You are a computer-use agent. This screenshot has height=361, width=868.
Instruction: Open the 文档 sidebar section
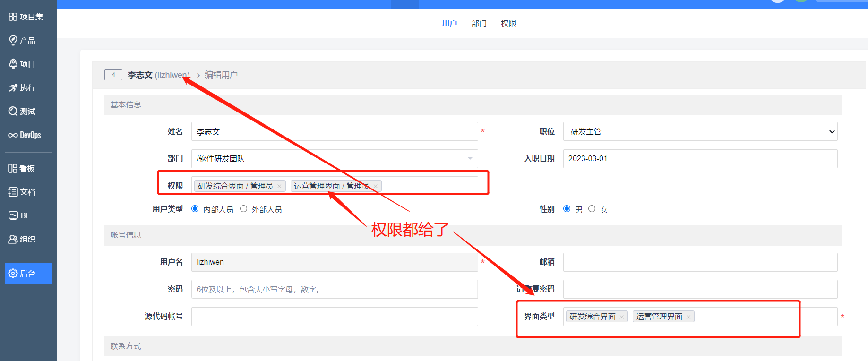coord(23,192)
